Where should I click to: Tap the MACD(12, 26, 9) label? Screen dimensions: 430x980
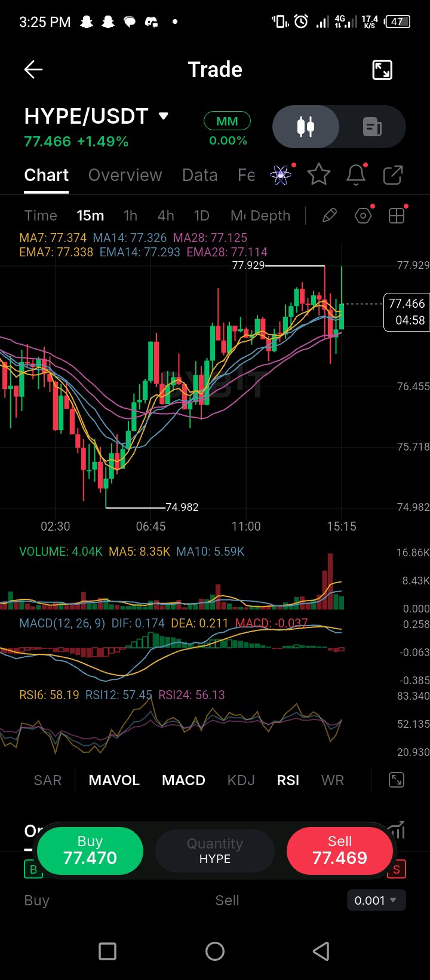point(62,623)
